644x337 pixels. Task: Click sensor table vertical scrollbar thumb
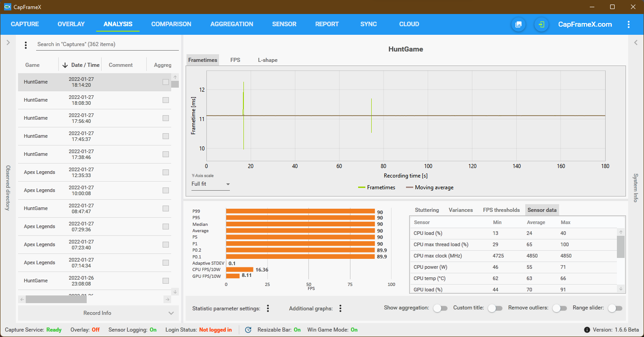(621, 246)
